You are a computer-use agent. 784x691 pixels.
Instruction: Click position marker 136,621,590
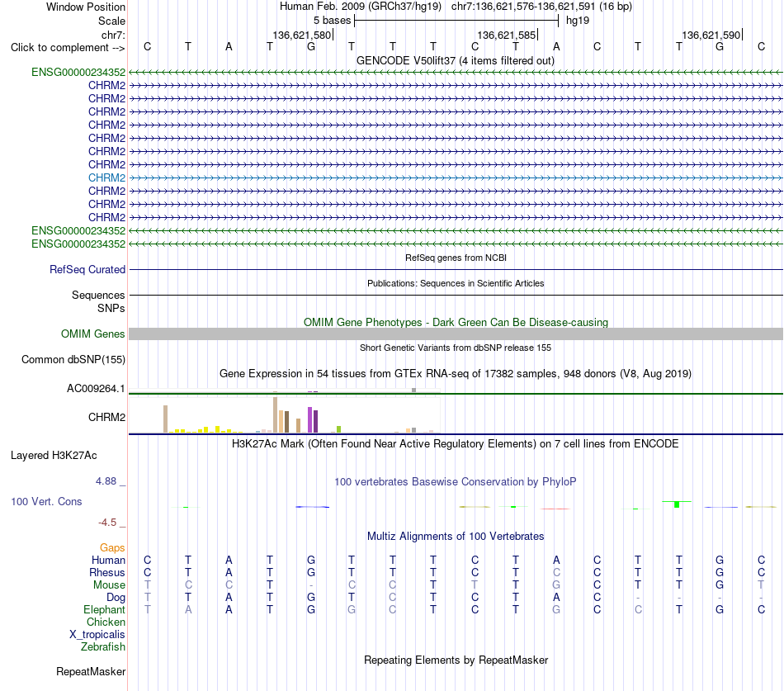[x=711, y=35]
